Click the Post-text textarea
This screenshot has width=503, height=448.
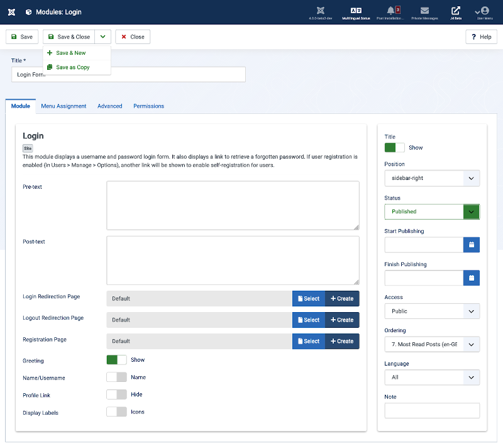point(233,260)
